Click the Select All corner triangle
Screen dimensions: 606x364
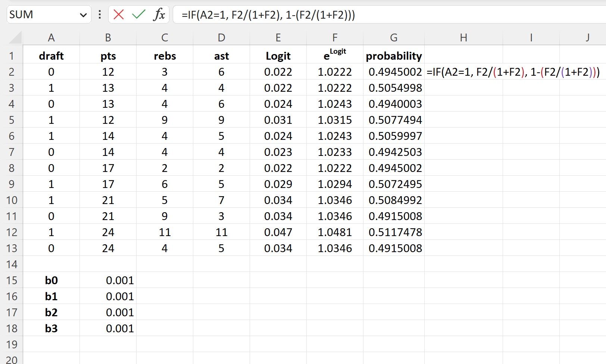(x=15, y=38)
